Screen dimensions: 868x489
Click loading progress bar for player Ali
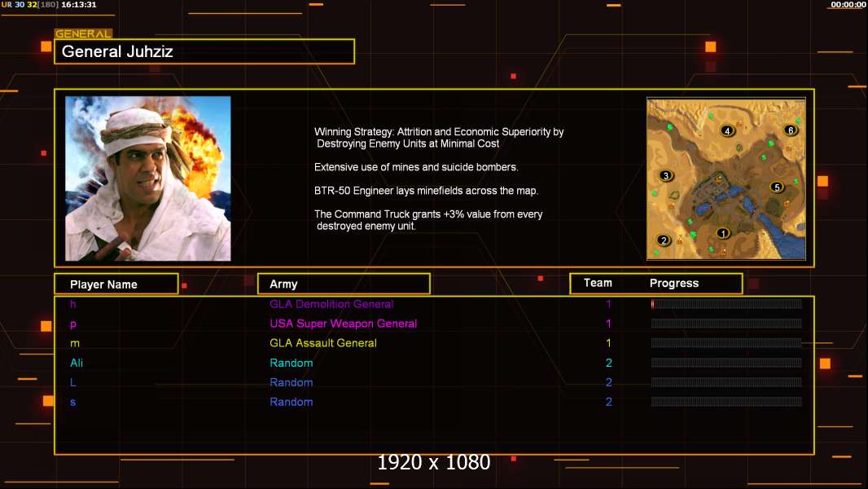(x=726, y=363)
